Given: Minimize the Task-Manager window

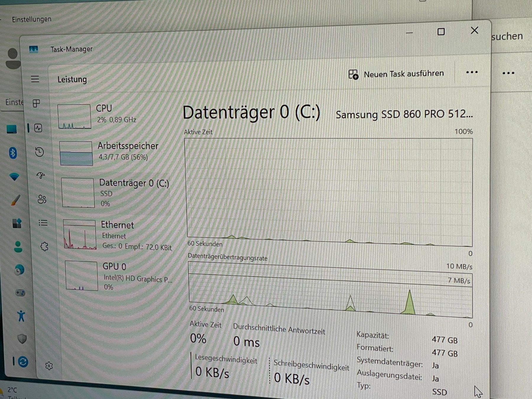Looking at the screenshot, I should (409, 33).
